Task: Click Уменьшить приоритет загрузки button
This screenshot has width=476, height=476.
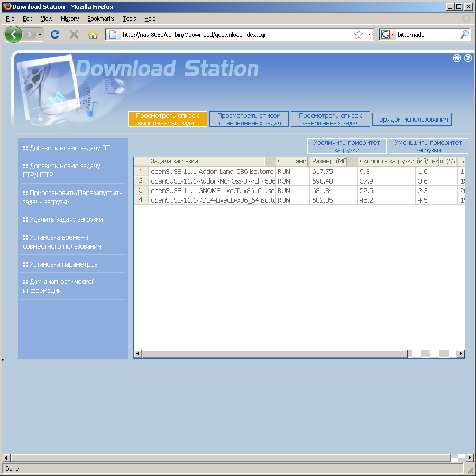Action: pyautogui.click(x=428, y=146)
